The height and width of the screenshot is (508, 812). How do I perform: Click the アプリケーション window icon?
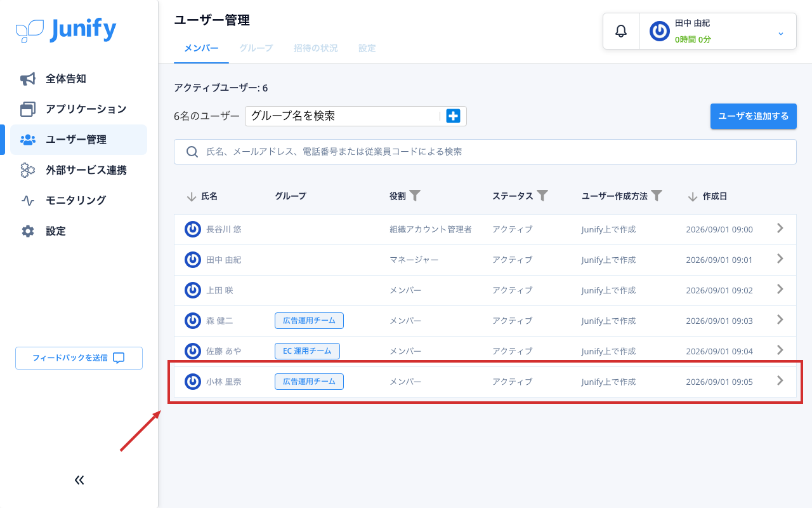tap(28, 109)
